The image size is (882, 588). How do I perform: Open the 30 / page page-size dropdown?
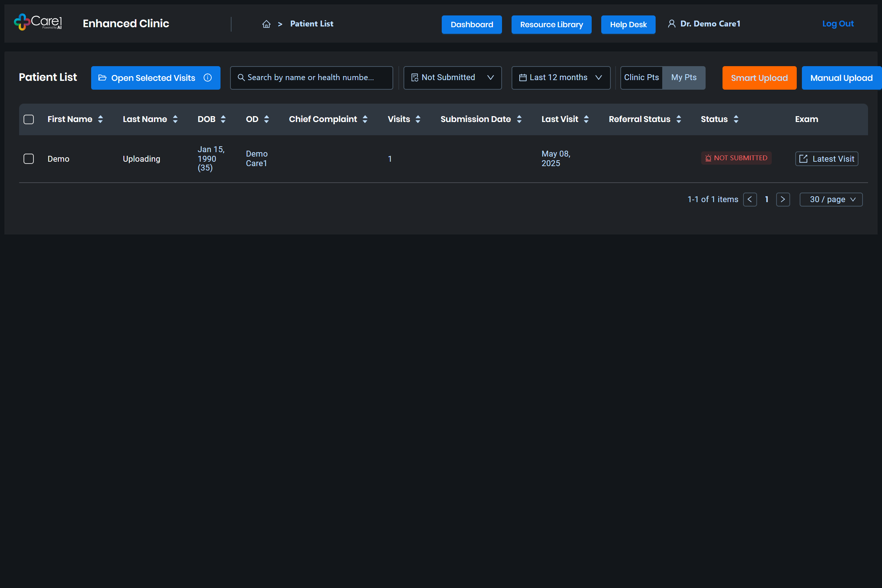pyautogui.click(x=831, y=199)
